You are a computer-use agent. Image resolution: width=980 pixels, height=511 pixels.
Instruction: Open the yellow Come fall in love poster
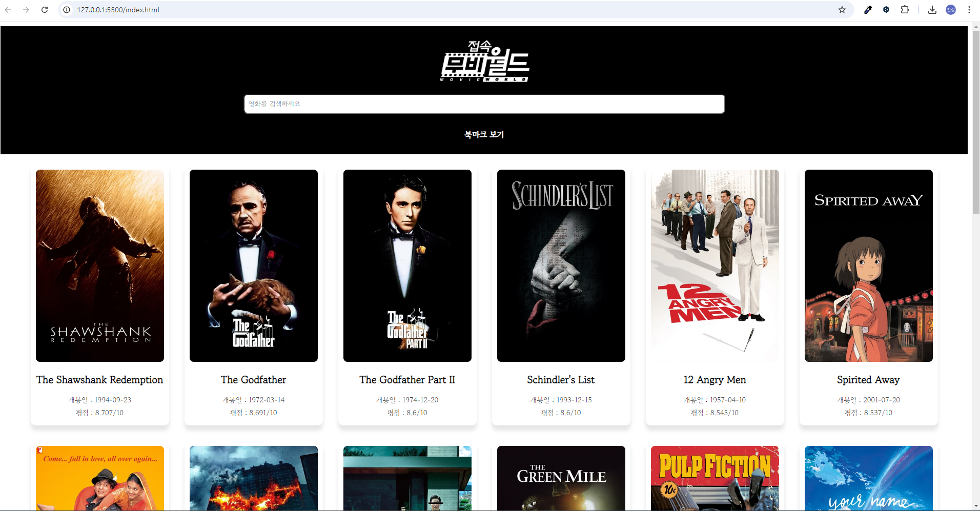pos(100,478)
